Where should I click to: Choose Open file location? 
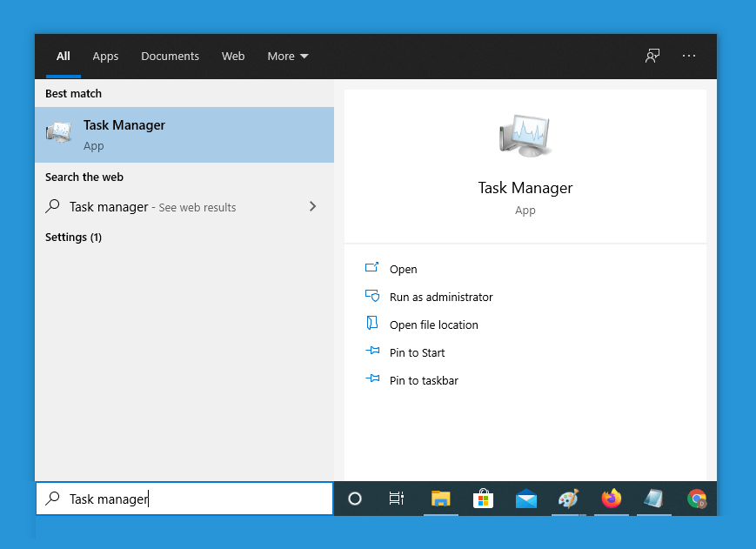[434, 325]
